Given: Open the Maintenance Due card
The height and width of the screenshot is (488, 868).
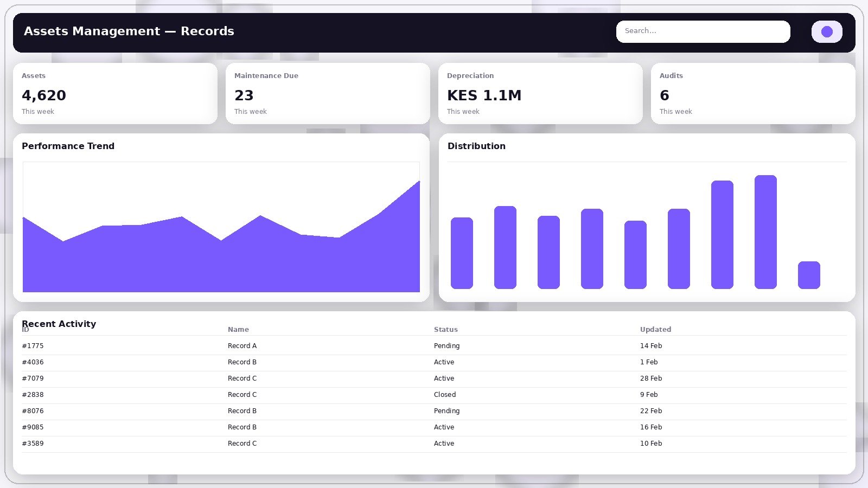Looking at the screenshot, I should [328, 93].
